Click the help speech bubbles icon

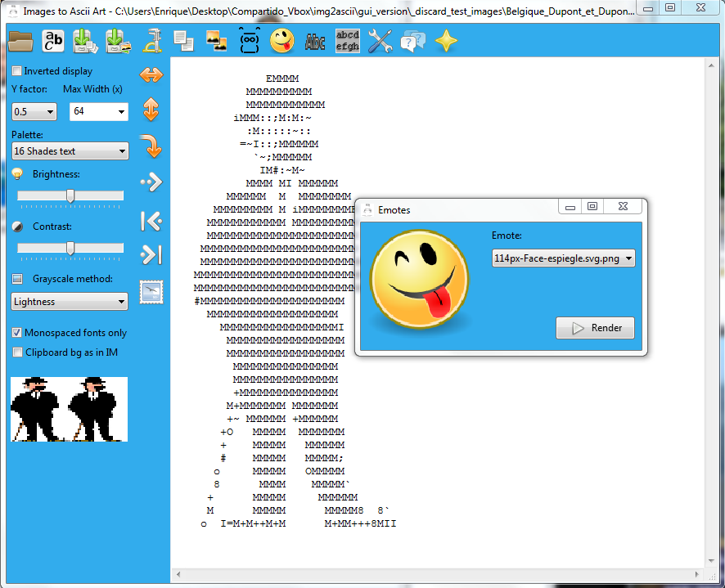[x=413, y=40]
